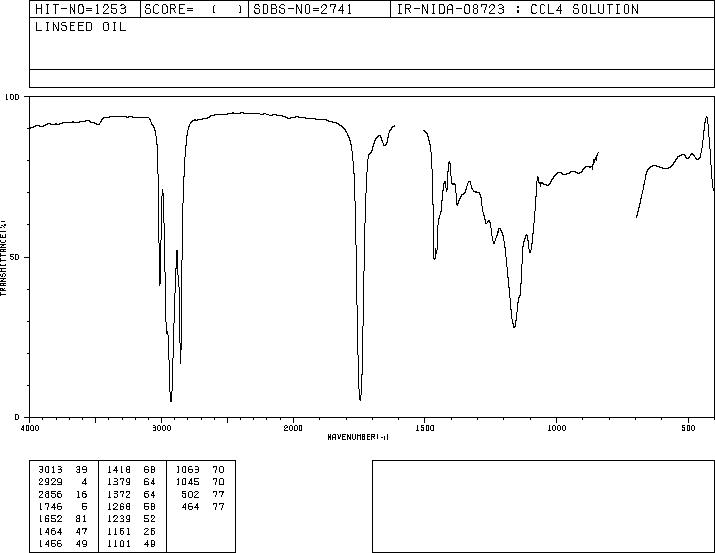Screen dimensions: 715x553
Task: Click the 500 wavenumber axis label
Action: tap(688, 428)
